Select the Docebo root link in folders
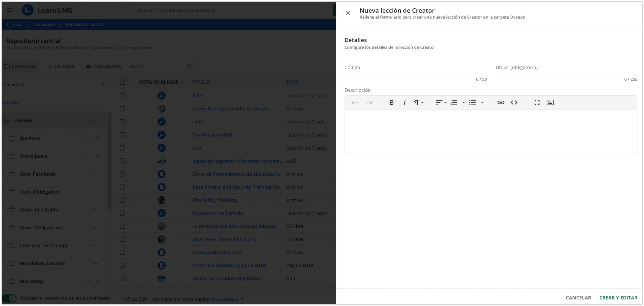The image size is (644, 306). 11,102
